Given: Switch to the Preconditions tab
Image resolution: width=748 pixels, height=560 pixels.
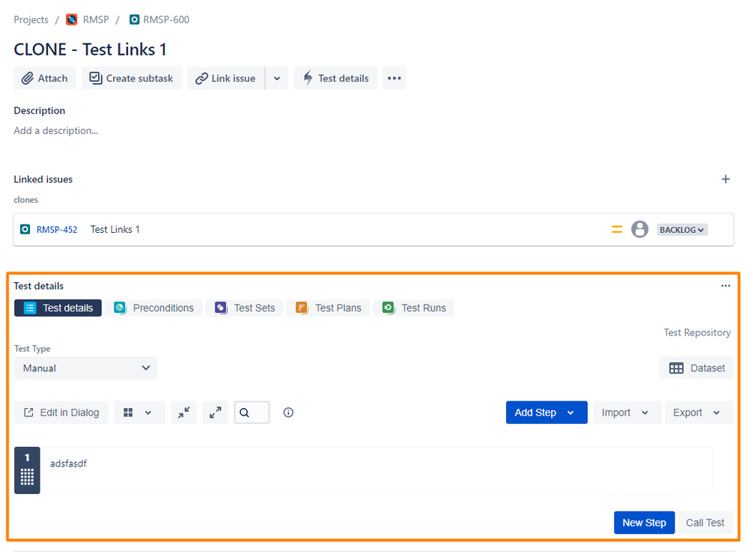Looking at the screenshot, I should pos(153,308).
